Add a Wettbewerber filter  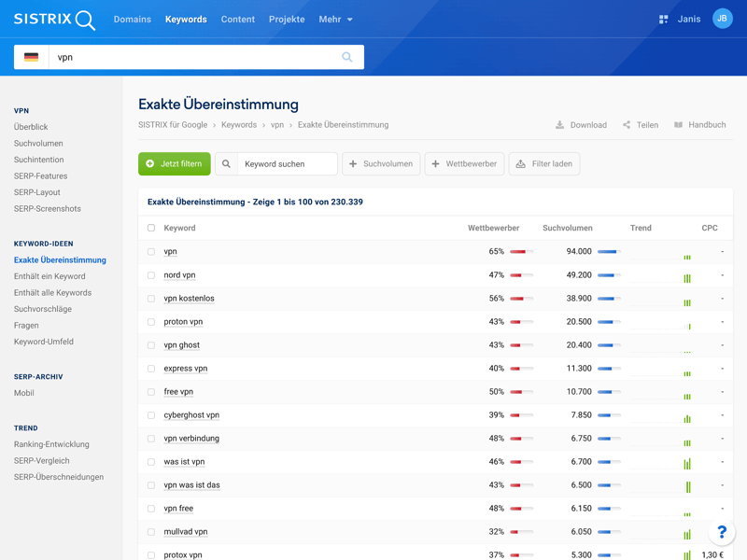pyautogui.click(x=464, y=164)
